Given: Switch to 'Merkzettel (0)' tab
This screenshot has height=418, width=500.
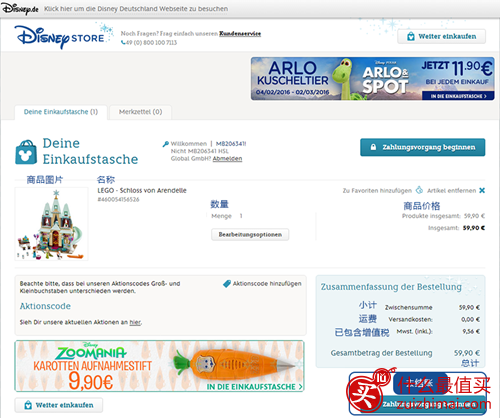Looking at the screenshot, I should 140,112.
